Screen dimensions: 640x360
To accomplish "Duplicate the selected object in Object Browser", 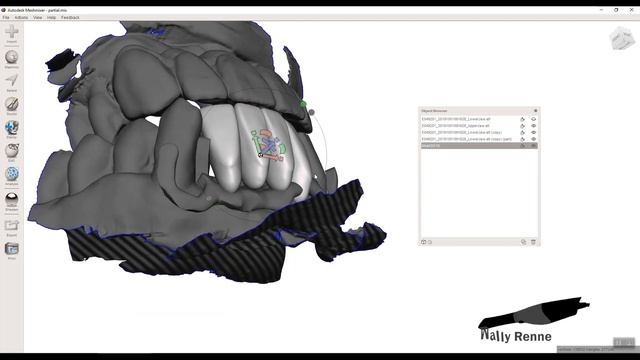I will tap(523, 242).
